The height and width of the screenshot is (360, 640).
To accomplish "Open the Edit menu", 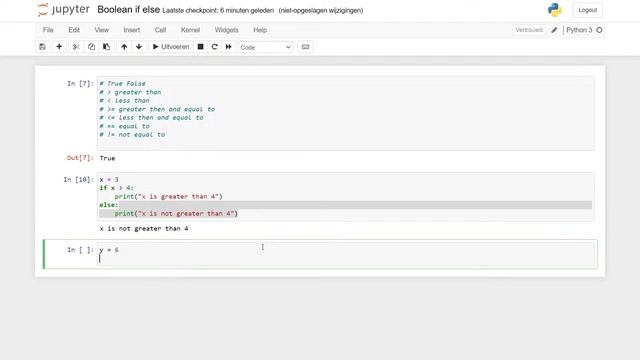I will pos(74,30).
